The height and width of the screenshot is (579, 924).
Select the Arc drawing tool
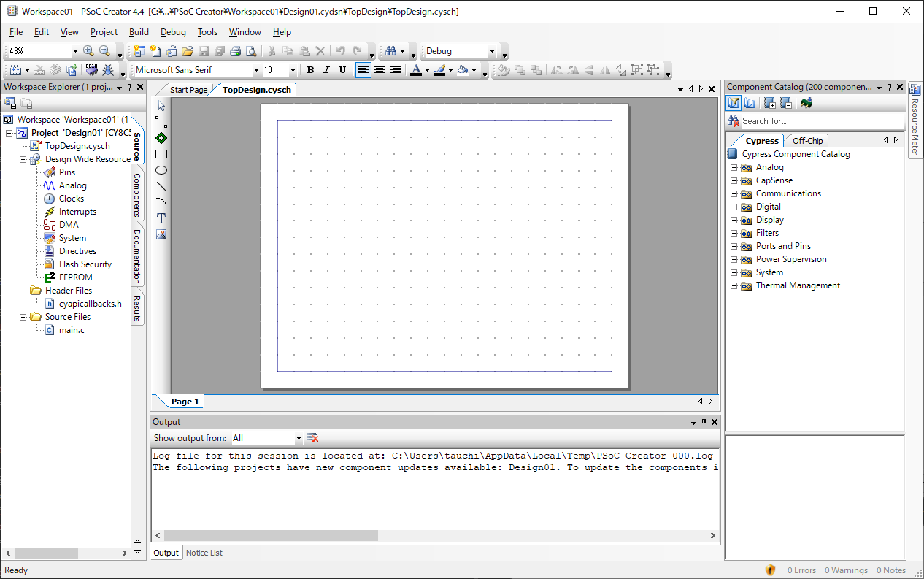pyautogui.click(x=161, y=202)
